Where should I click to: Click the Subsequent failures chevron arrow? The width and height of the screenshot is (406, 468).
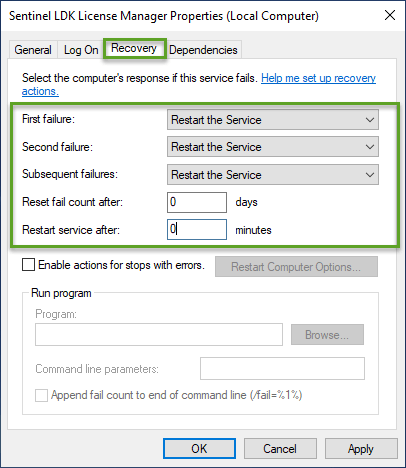369,175
